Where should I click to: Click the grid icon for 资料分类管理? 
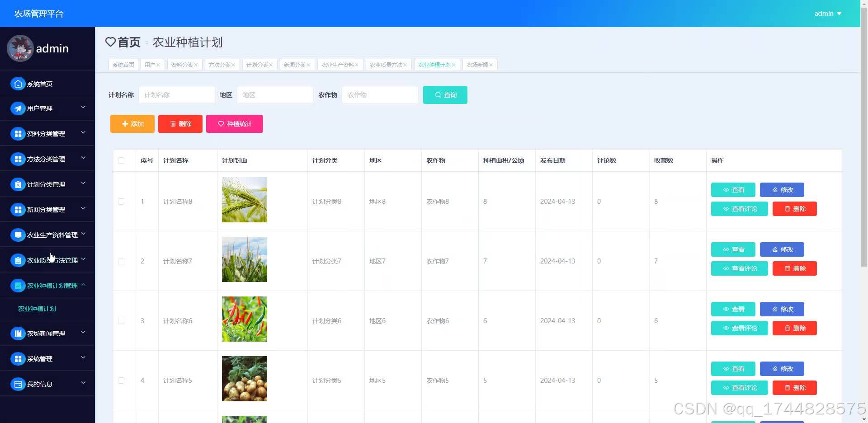click(x=18, y=134)
